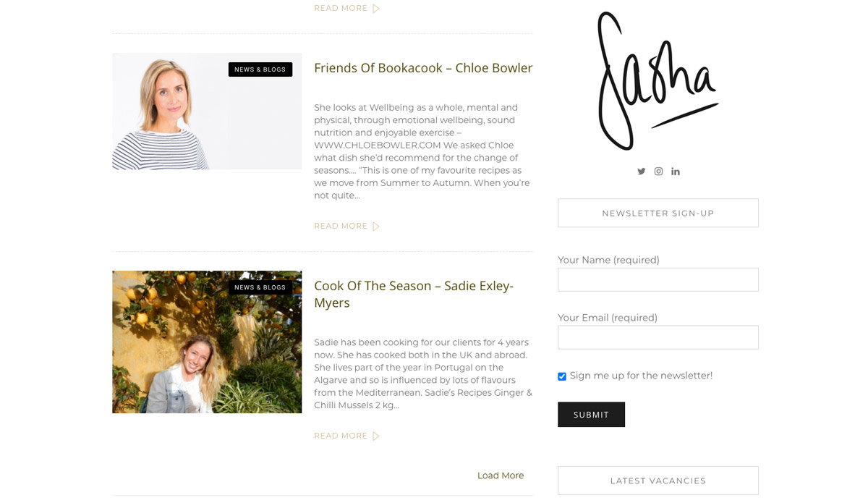Open the Sadie lemon tree photo thumbnail
The image size is (868, 503).
click(x=207, y=342)
